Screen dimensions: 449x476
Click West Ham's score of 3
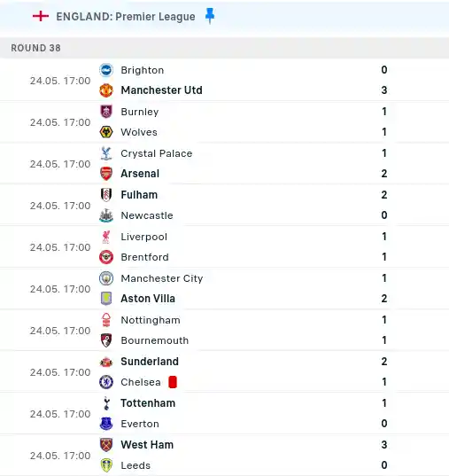coord(384,445)
